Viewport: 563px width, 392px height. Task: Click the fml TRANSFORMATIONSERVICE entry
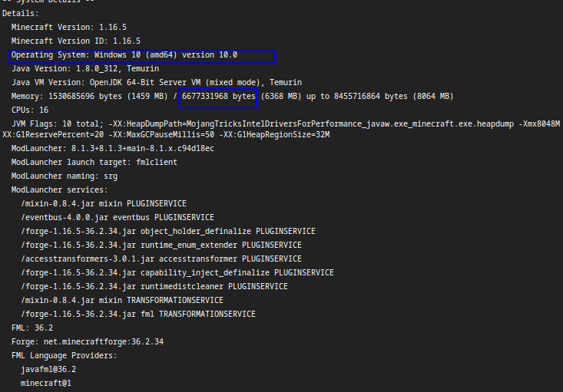138,314
